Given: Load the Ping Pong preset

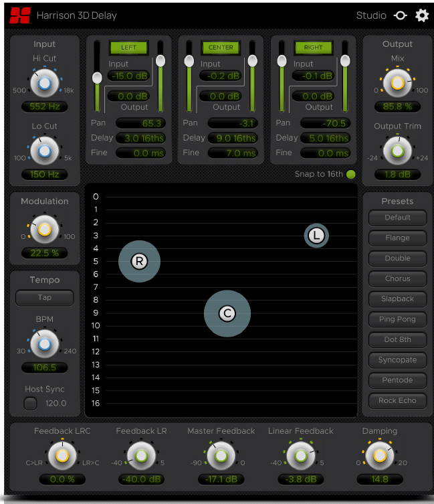Looking at the screenshot, I should pos(397,319).
